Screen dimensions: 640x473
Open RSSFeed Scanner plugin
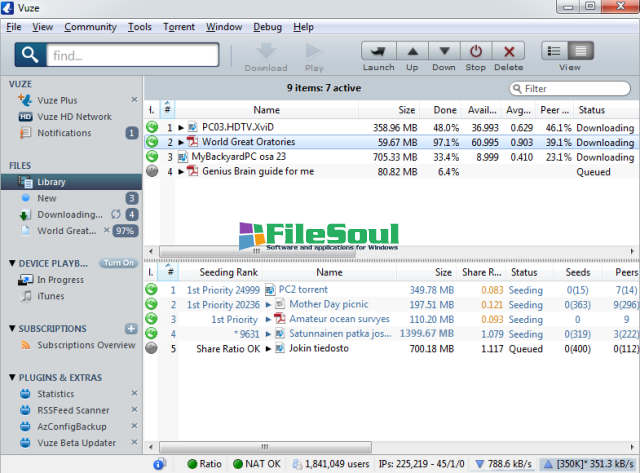click(73, 411)
